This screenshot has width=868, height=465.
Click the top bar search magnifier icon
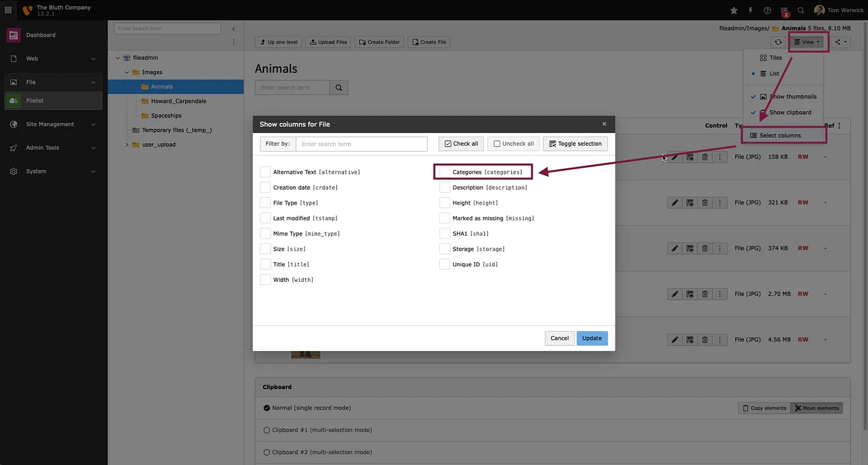[x=800, y=10]
